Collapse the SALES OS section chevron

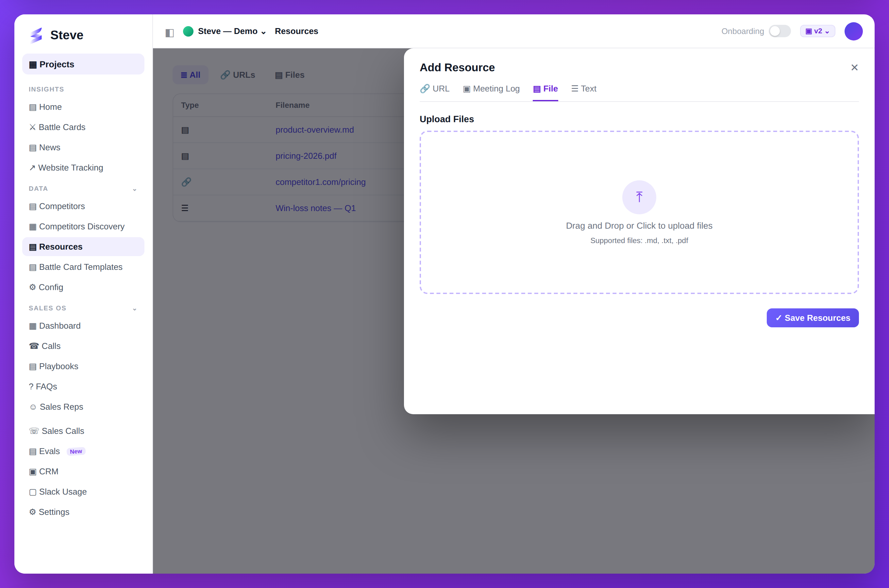(x=135, y=309)
